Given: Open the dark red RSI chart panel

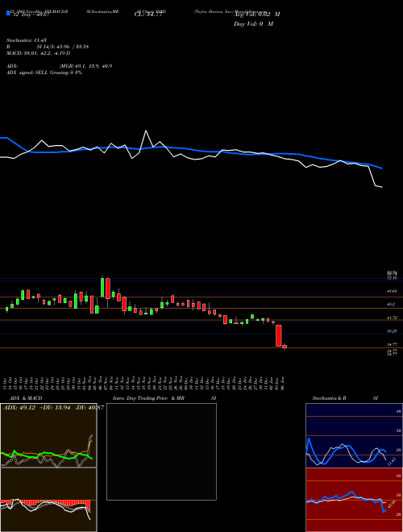Looking at the screenshot, I should pyautogui.click(x=354, y=500).
